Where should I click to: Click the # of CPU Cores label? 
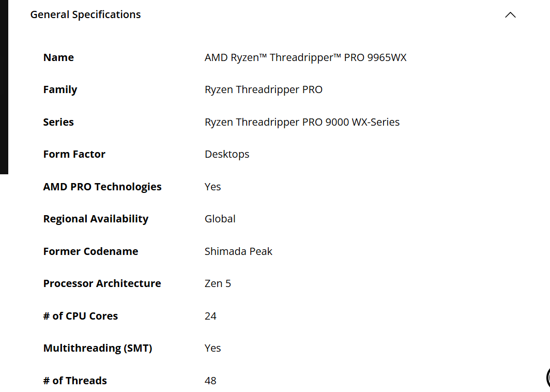[x=81, y=316]
